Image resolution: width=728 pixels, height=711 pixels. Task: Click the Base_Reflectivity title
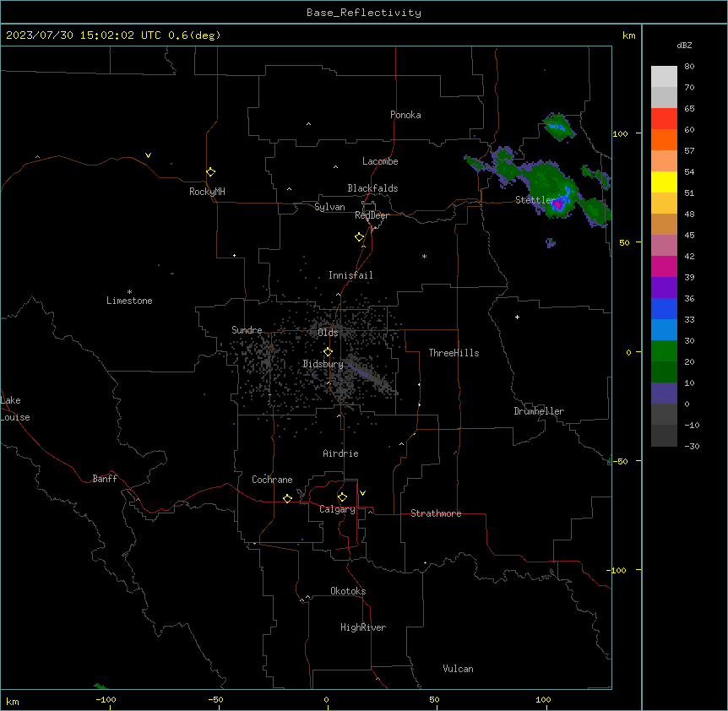point(364,13)
